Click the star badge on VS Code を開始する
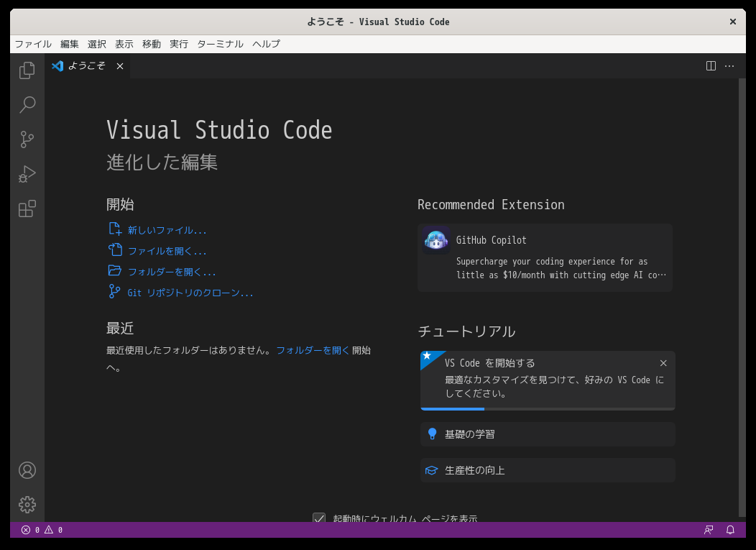This screenshot has height=550, width=756. tap(427, 356)
